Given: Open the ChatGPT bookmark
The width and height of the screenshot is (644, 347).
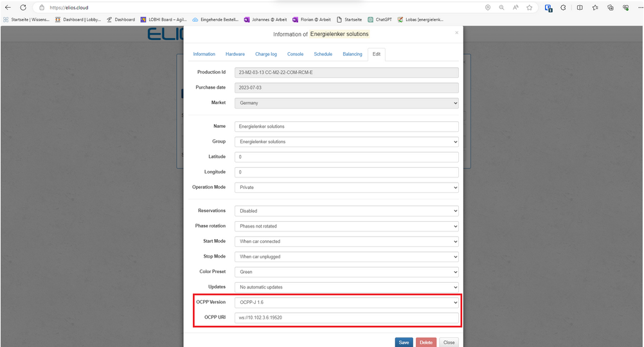Looking at the screenshot, I should tap(380, 19).
